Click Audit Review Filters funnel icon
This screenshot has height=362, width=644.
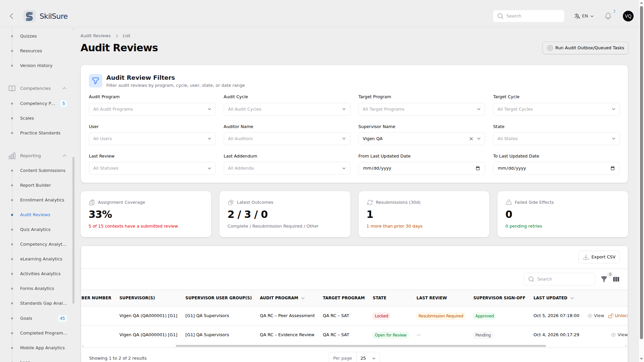pos(96,81)
